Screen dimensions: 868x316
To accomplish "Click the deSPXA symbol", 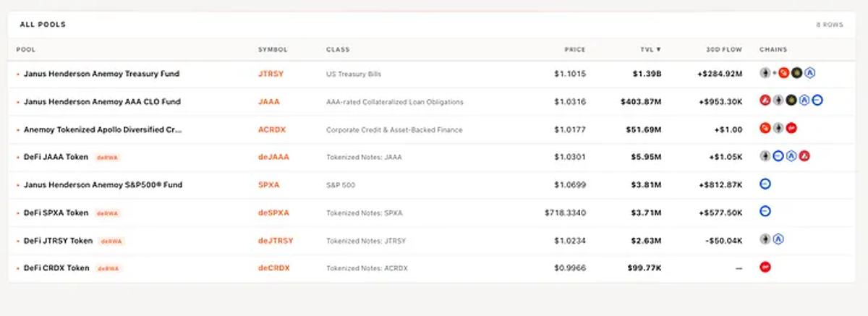I will (x=273, y=213).
